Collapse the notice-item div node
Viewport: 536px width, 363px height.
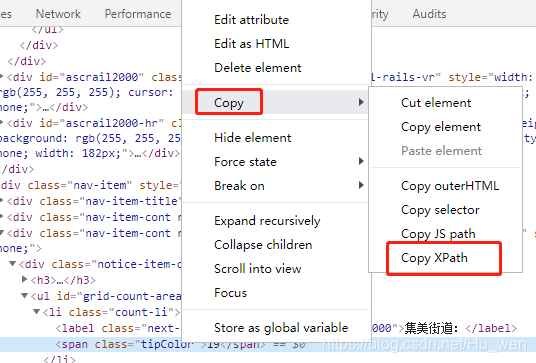tap(13, 264)
